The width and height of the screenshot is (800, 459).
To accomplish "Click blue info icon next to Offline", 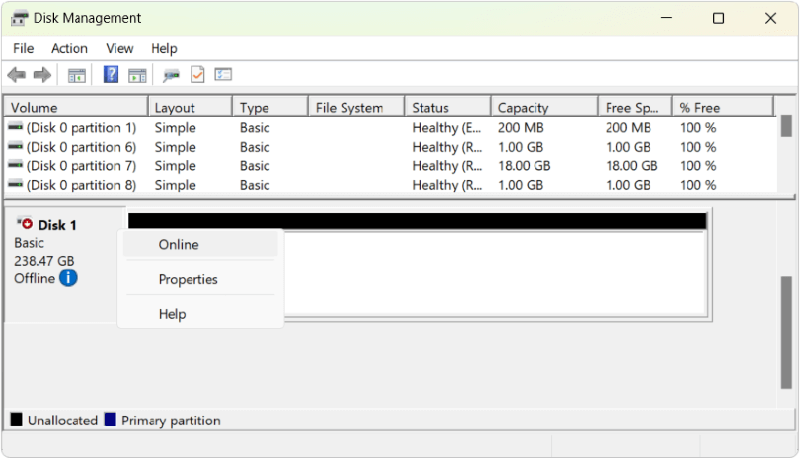I will click(68, 278).
